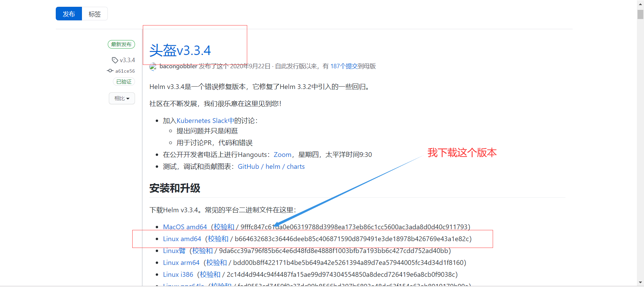Click the text 提出问题并只是闲逛

[207, 131]
